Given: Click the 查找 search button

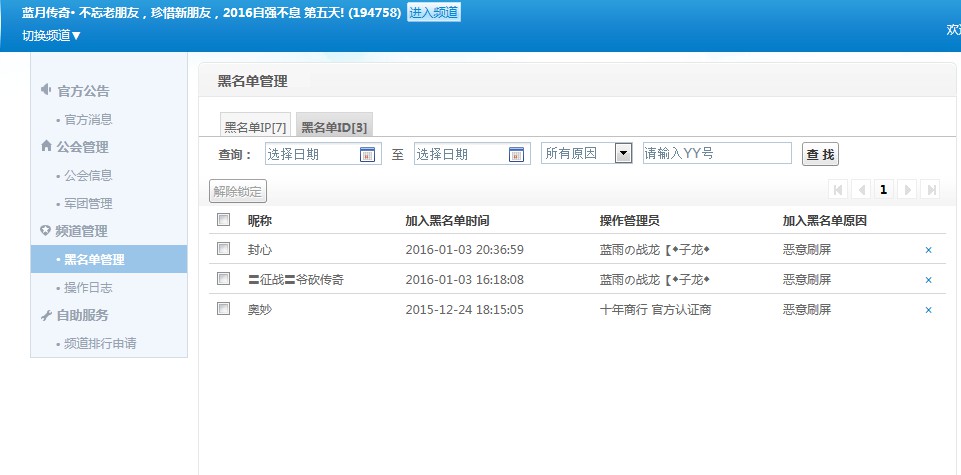Looking at the screenshot, I should 820,154.
